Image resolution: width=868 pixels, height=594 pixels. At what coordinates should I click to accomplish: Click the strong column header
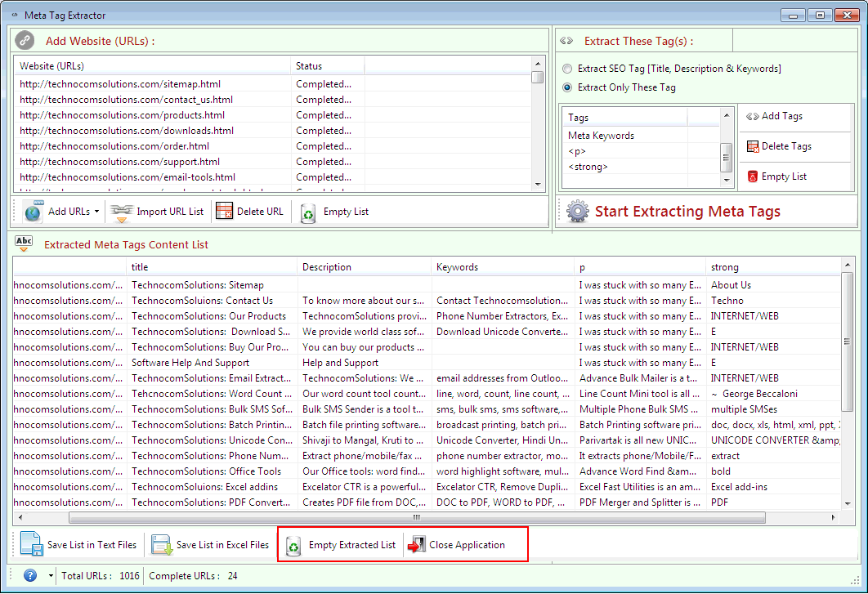[773, 267]
